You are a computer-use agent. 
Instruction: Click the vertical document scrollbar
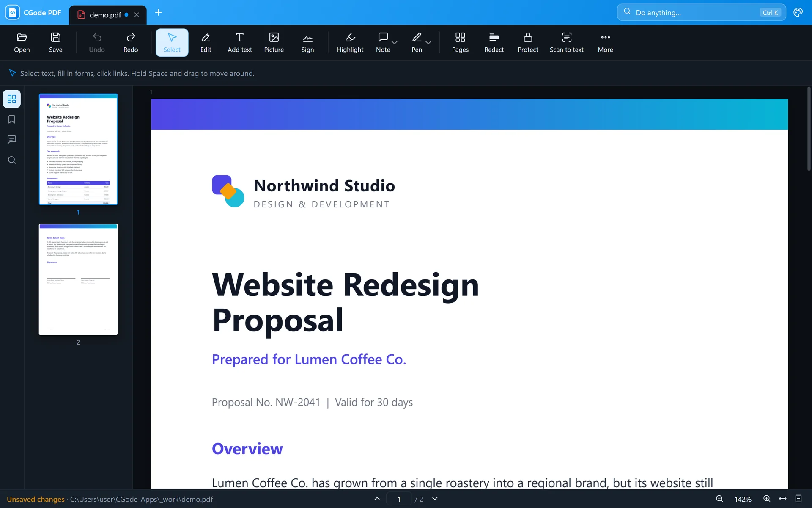809,129
